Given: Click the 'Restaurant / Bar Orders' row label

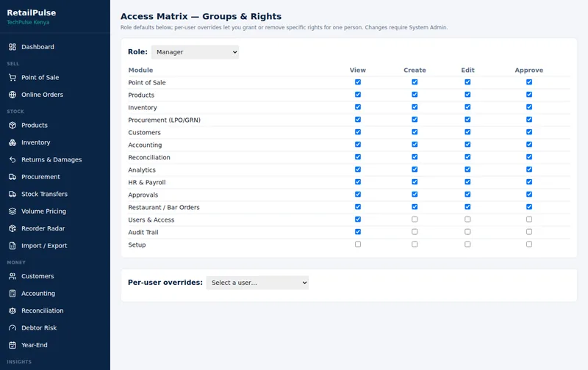Looking at the screenshot, I should 164,208.
